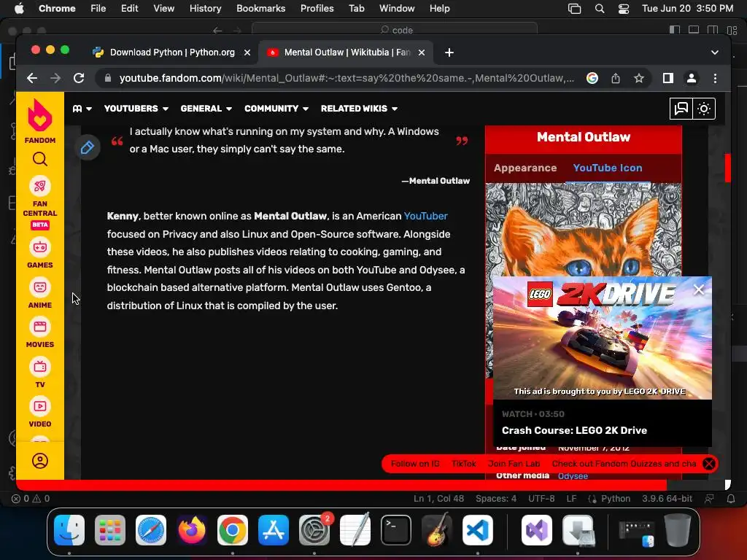The width and height of the screenshot is (747, 560).
Task: Open the tab search chevron
Action: point(715,52)
